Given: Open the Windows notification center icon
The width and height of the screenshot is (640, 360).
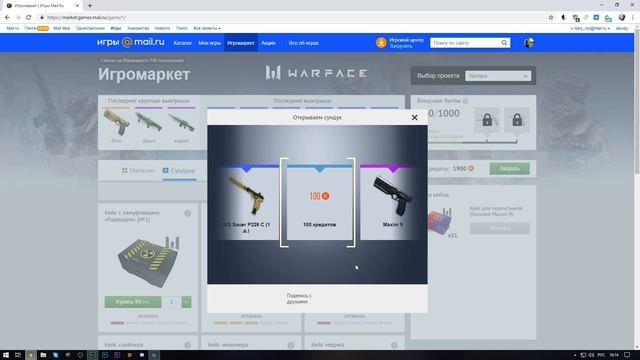Looking at the screenshot, I should [627, 355].
